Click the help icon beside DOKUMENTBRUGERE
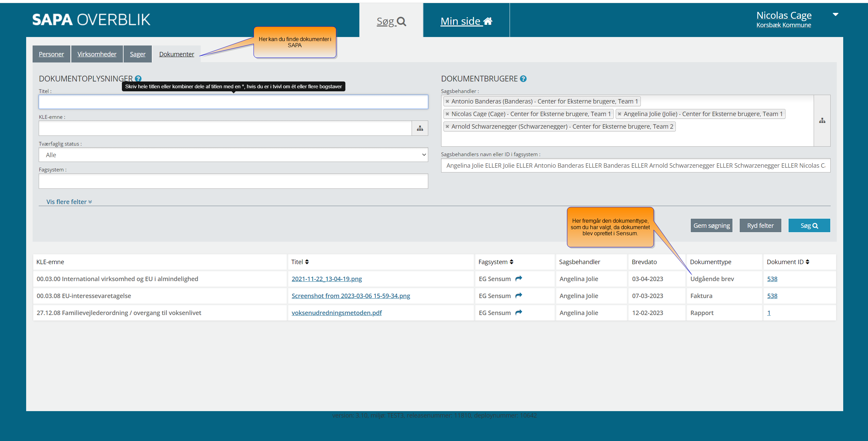 point(523,79)
